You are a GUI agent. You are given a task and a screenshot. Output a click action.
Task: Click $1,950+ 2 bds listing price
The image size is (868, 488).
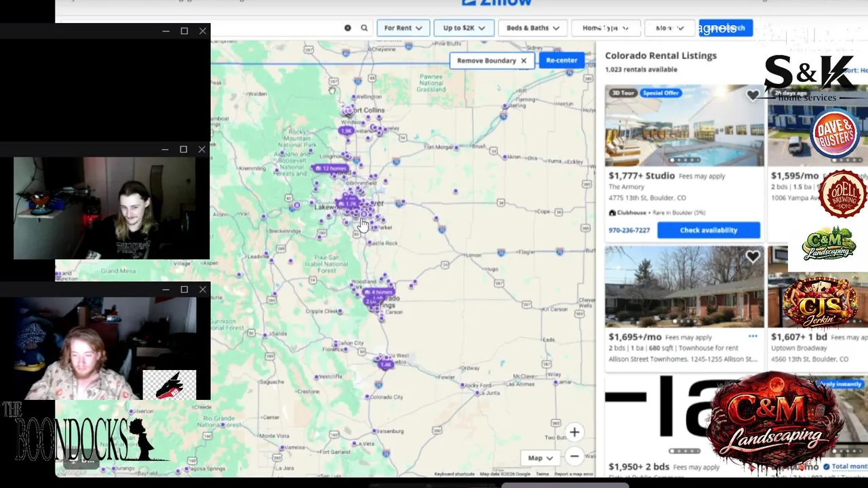(x=639, y=467)
